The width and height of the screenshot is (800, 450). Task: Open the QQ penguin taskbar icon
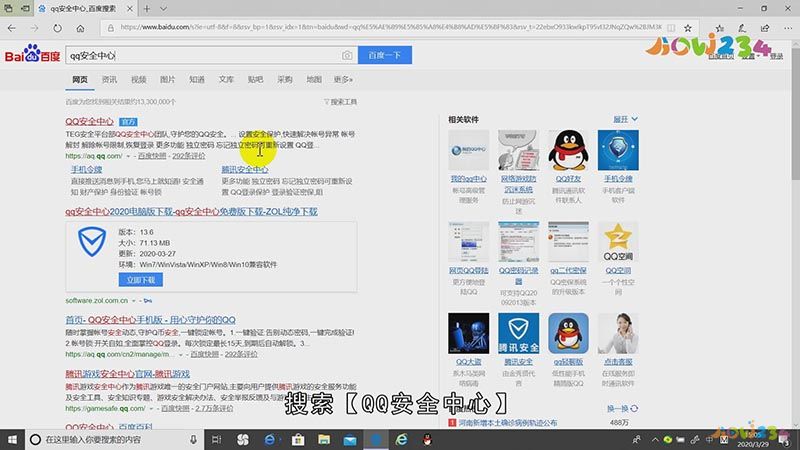point(428,439)
